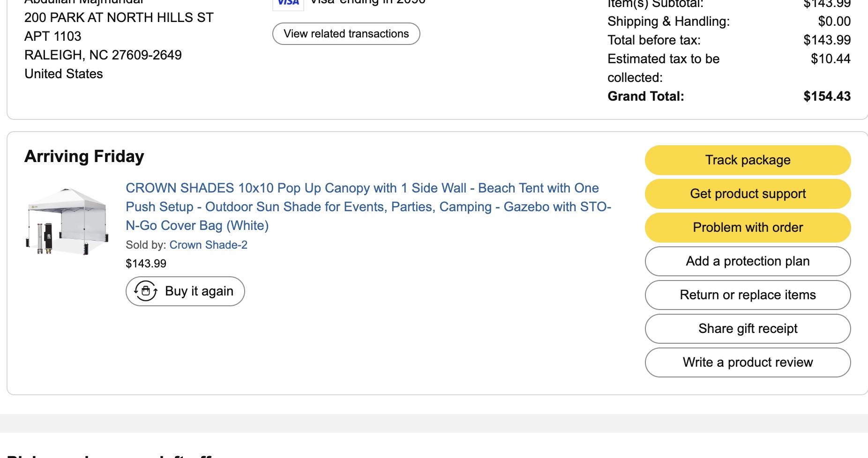Click the estimated tax amount $10.44
The height and width of the screenshot is (458, 868).
tap(831, 59)
